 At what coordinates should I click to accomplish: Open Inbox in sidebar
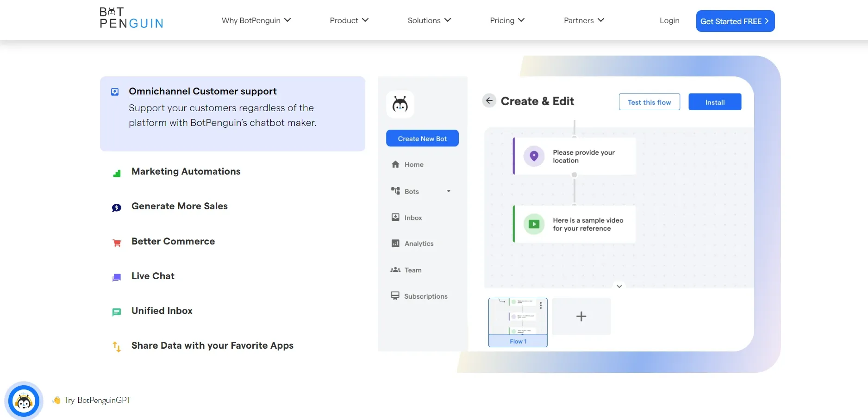[413, 218]
